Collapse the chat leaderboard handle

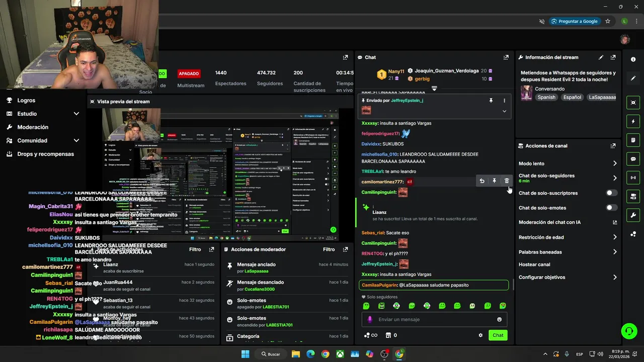[434, 88]
